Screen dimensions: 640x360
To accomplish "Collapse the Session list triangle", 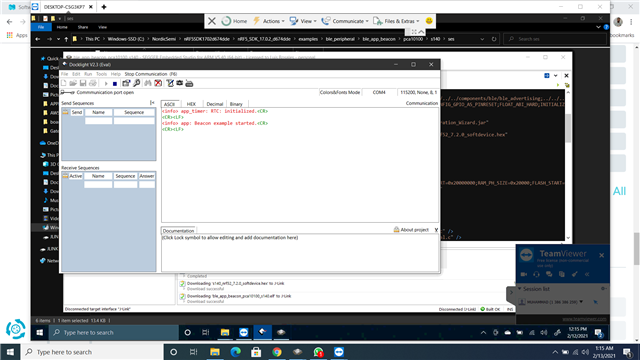I will pos(520,289).
